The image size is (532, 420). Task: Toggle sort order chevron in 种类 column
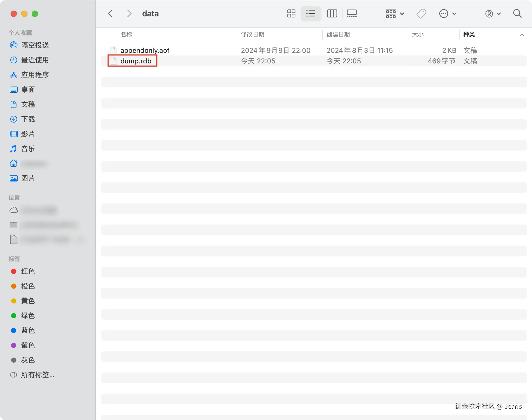[x=521, y=35]
